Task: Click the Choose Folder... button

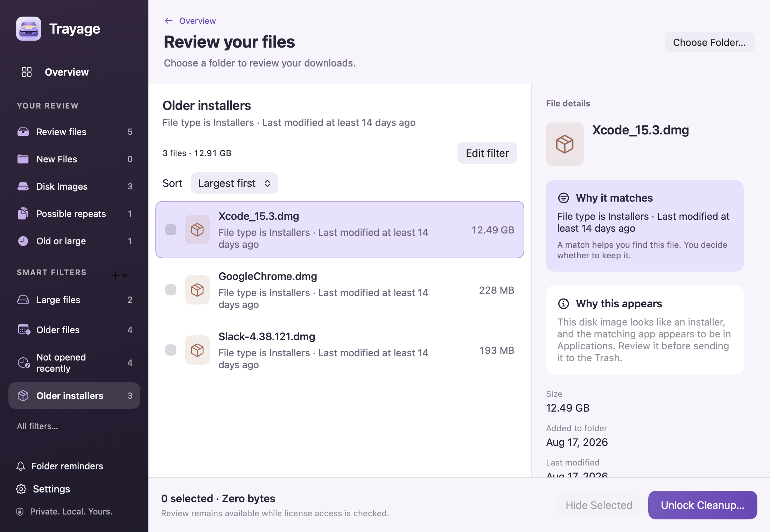Action: (709, 42)
